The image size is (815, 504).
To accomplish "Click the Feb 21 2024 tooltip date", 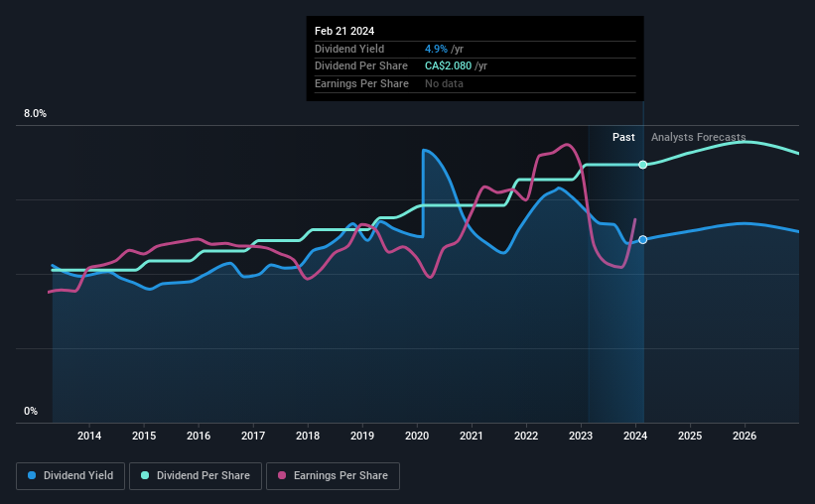I will tap(344, 31).
